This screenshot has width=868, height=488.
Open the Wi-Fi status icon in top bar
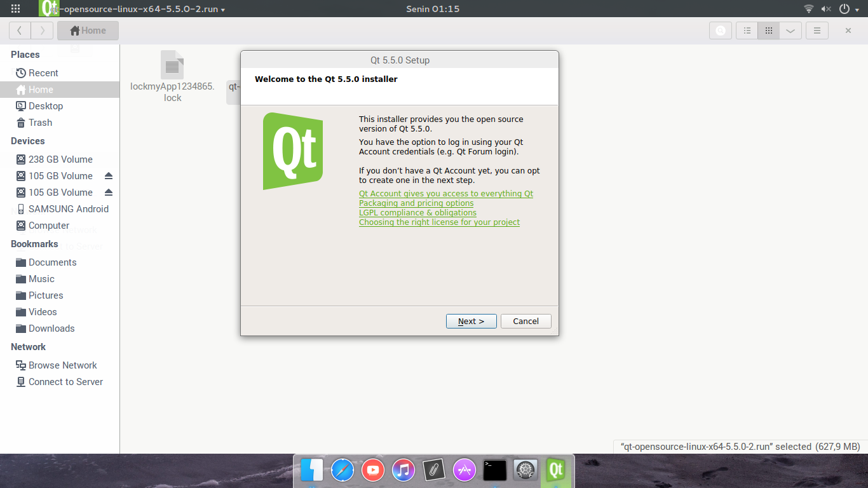[x=809, y=9]
